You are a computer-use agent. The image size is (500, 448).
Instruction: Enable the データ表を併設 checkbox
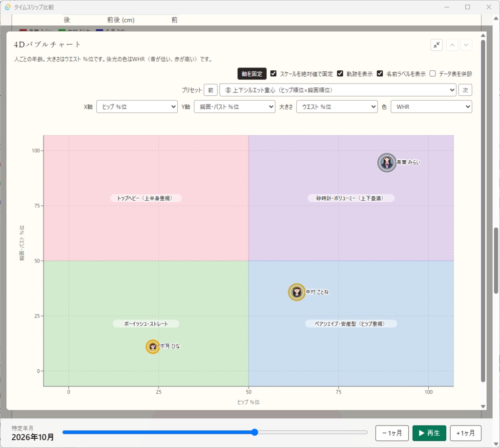(x=433, y=73)
